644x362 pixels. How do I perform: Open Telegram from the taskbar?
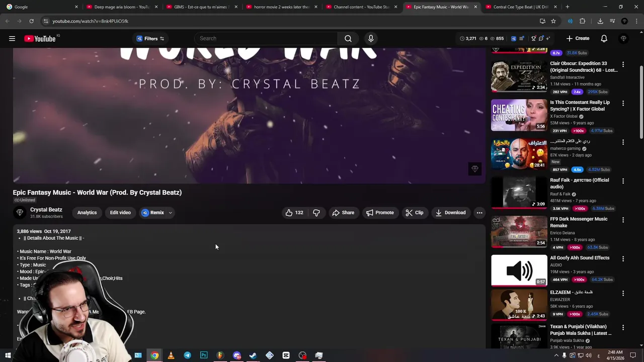coord(187,355)
